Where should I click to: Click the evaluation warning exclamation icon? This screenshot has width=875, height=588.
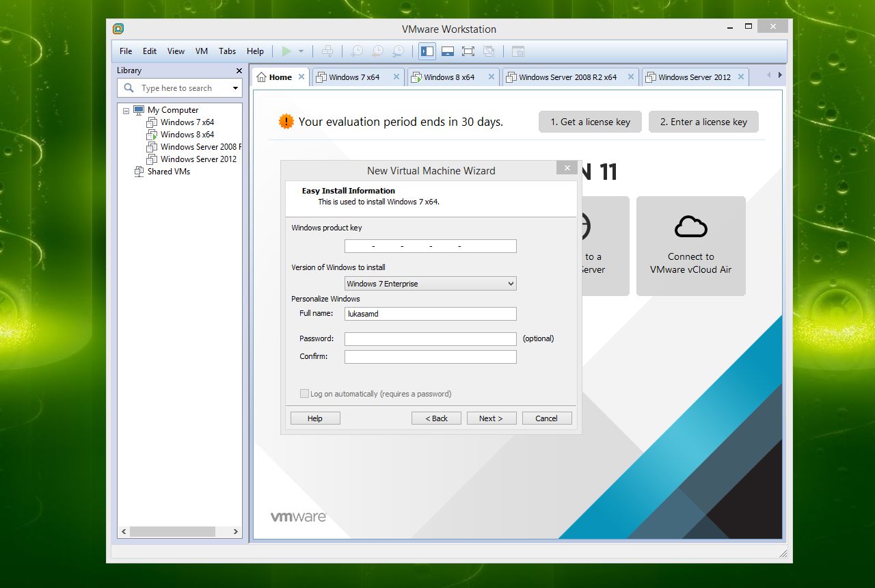pos(286,122)
